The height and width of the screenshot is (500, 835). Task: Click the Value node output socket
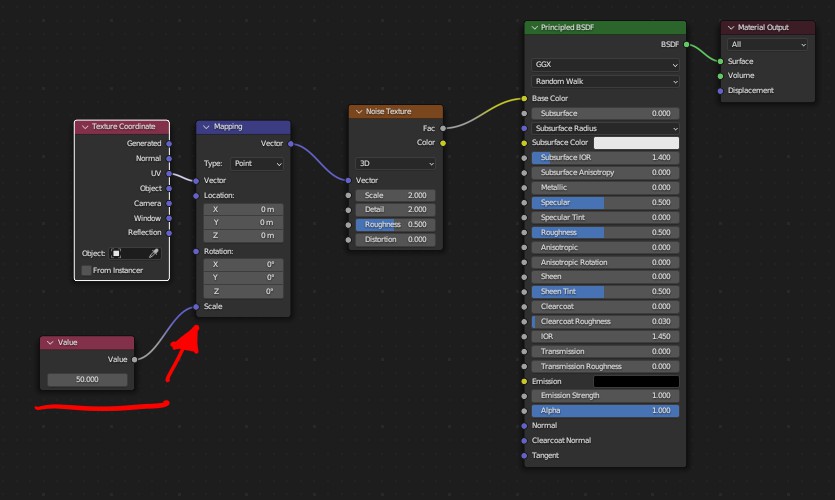(x=134, y=360)
